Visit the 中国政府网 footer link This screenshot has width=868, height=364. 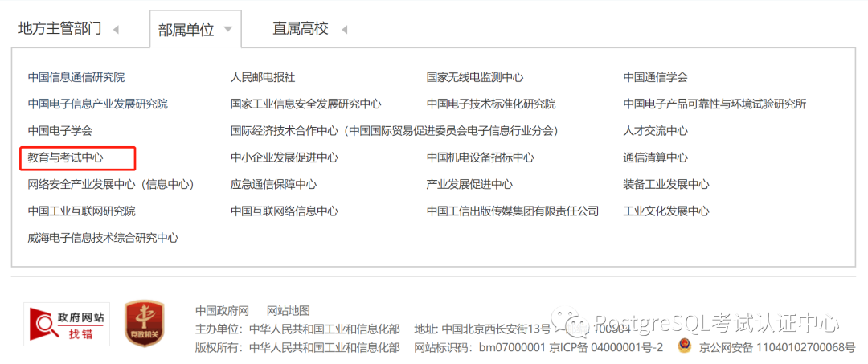223,310
